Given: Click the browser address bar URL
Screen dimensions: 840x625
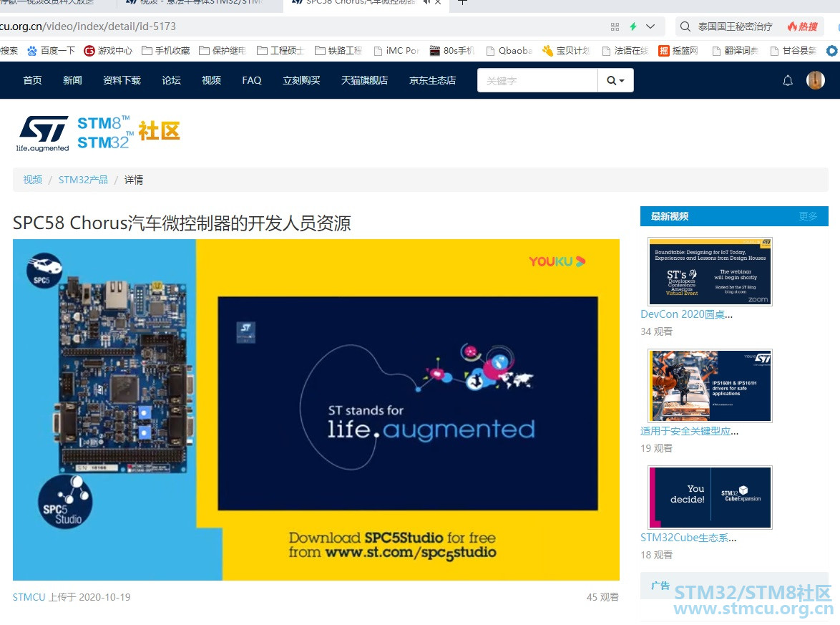Looking at the screenshot, I should click(88, 26).
